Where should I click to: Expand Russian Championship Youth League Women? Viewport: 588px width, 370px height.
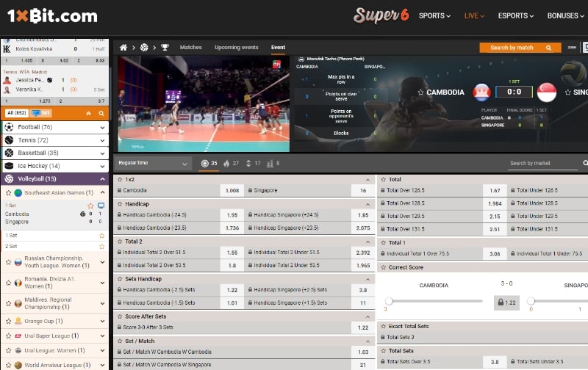click(102, 262)
